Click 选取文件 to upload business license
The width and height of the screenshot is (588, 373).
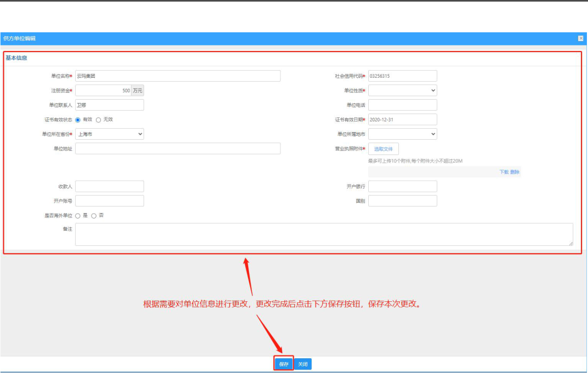point(383,149)
